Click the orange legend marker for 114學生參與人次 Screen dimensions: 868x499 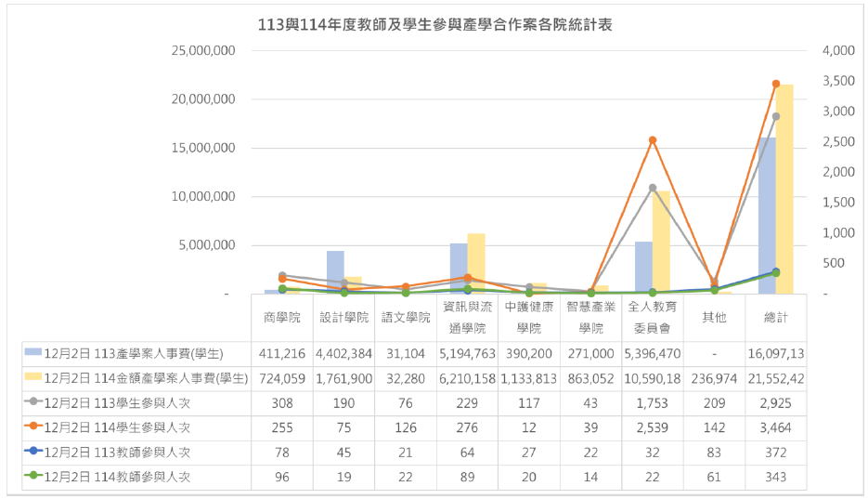34,427
